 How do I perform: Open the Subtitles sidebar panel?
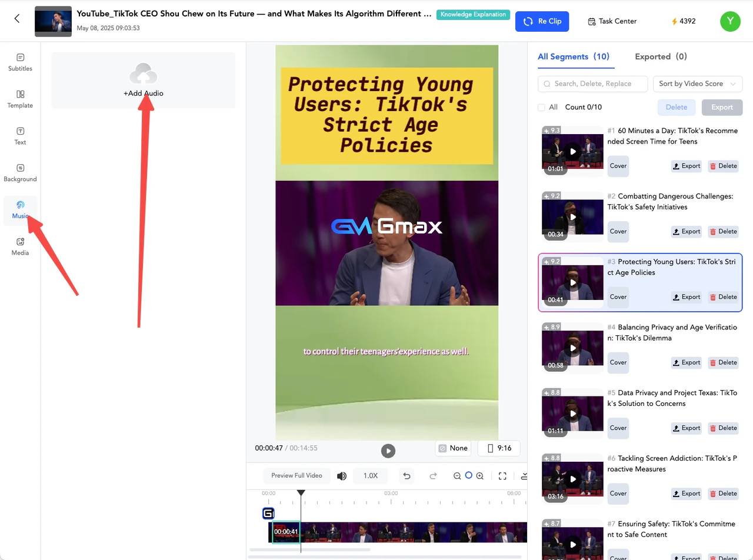click(20, 62)
